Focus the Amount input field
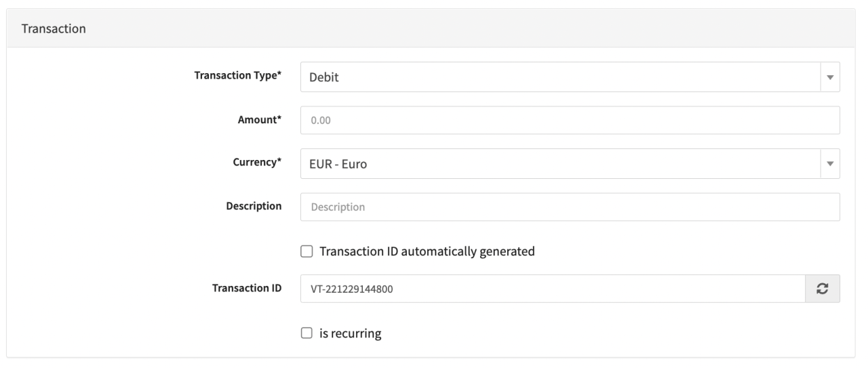 pyautogui.click(x=570, y=121)
